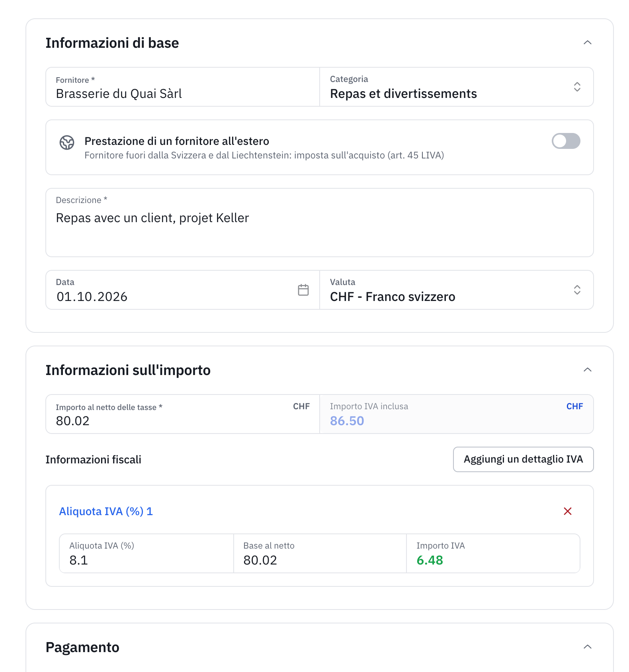Click the globe icon beside foreign supplier option
This screenshot has height=672, width=629.
[x=67, y=143]
